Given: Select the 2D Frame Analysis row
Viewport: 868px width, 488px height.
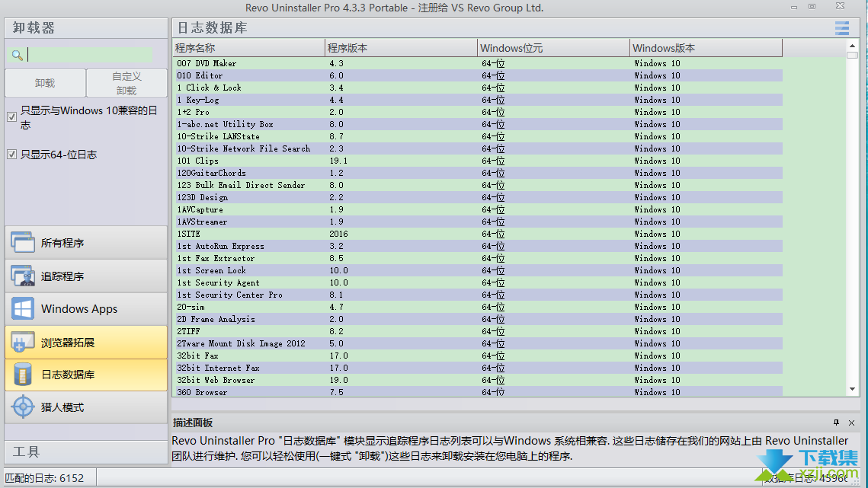Looking at the screenshot, I should point(478,319).
